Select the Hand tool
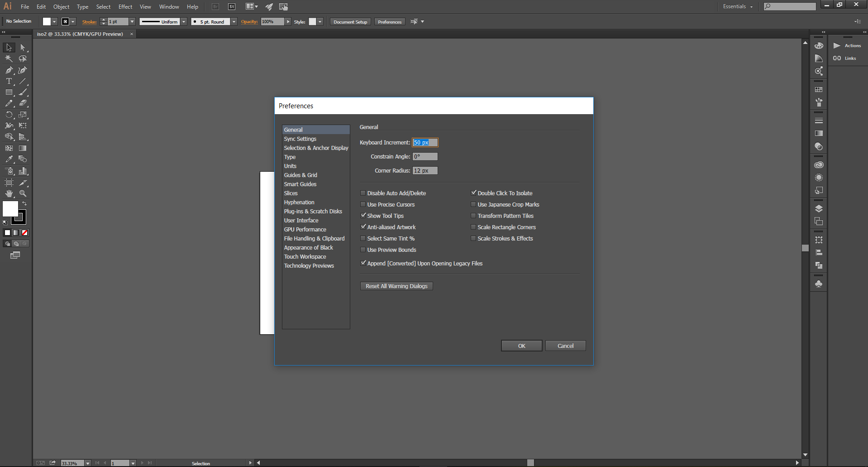868x467 pixels. pos(9,193)
